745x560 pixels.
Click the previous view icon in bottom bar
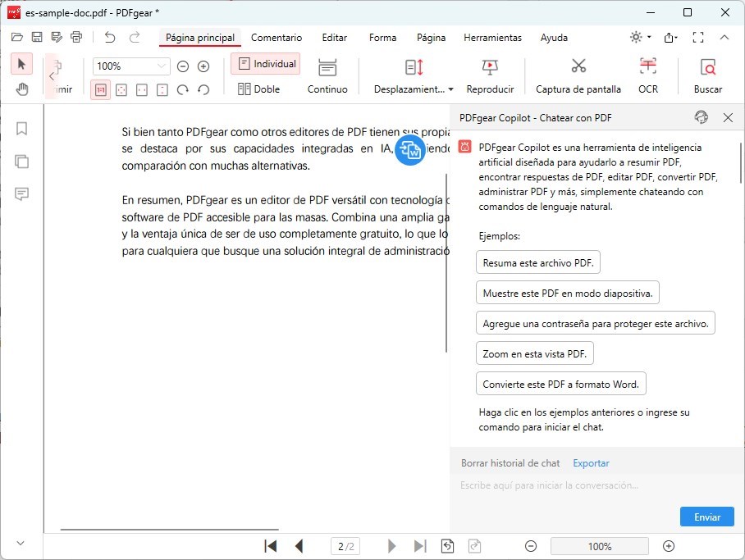pos(447,546)
